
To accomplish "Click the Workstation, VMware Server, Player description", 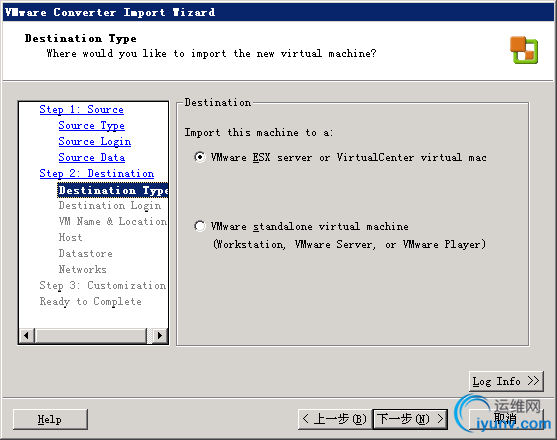I will (349, 244).
